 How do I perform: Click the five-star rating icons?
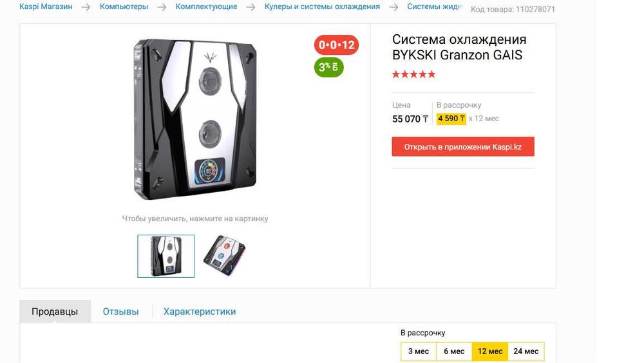(x=413, y=74)
